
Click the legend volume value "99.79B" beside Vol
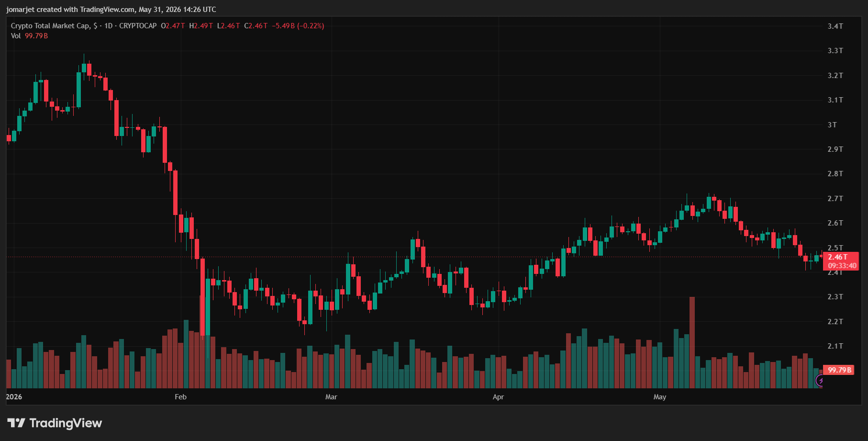coord(36,36)
